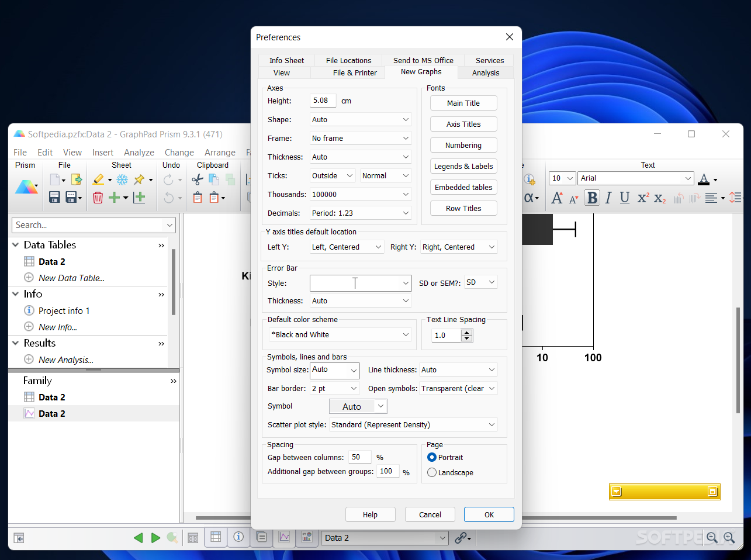
Task: Click the navigator Search box
Action: 94,225
